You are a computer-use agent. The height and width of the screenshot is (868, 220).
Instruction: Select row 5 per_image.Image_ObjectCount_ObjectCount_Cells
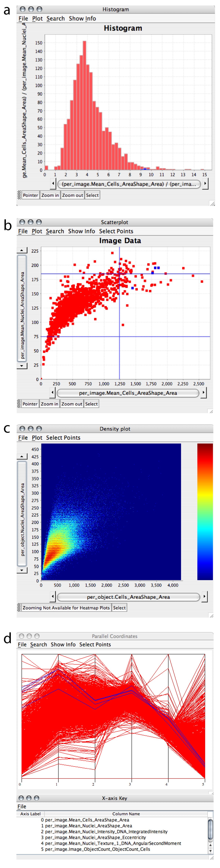112,849
